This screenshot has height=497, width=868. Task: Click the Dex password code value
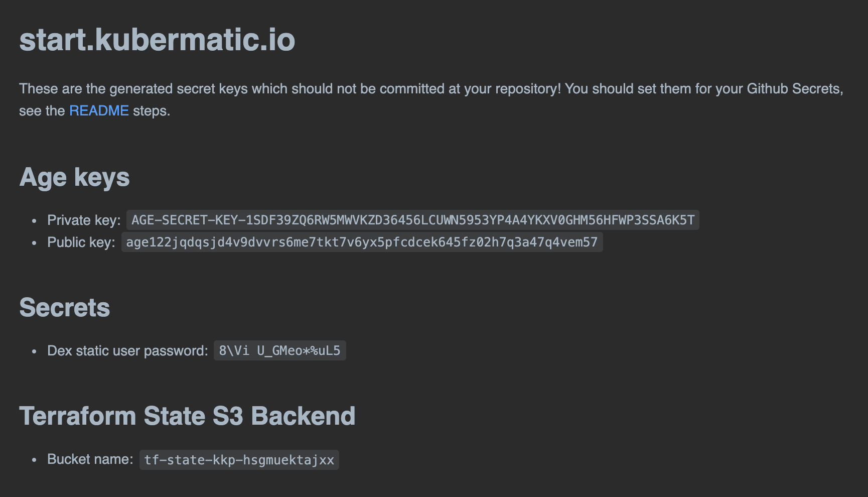[279, 350]
